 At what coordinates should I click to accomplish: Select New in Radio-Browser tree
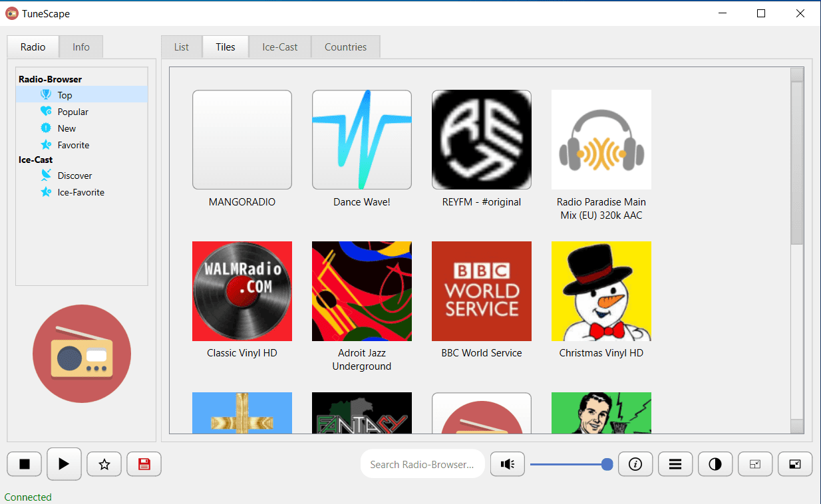point(82,128)
